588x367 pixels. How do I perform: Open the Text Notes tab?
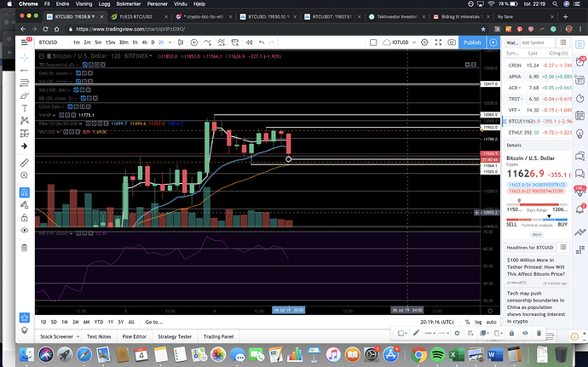coord(99,336)
